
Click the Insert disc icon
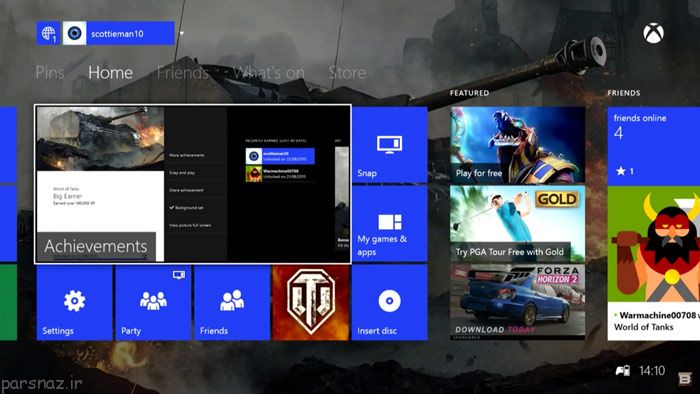tap(389, 301)
